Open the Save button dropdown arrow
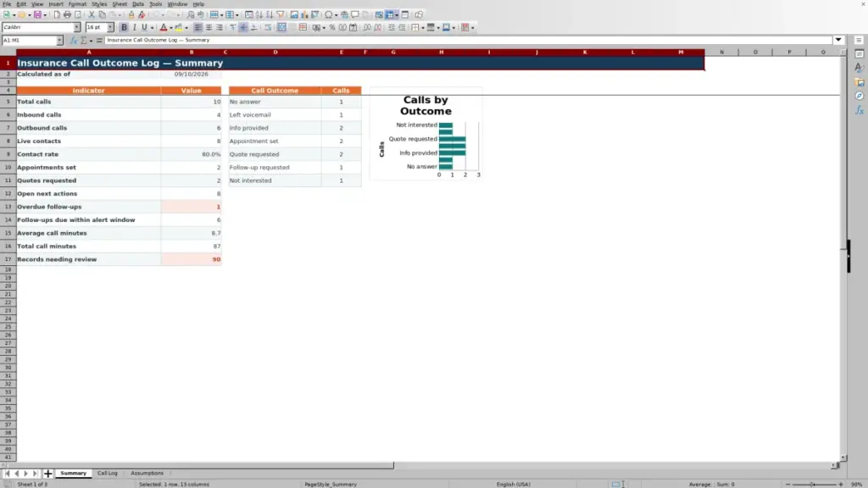This screenshot has width=868, height=488. click(x=45, y=15)
